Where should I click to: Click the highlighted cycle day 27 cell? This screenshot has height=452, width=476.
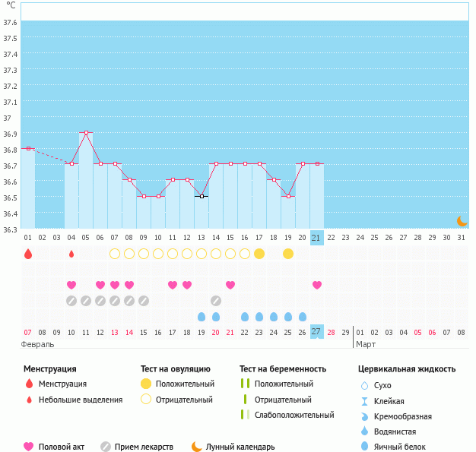[317, 332]
